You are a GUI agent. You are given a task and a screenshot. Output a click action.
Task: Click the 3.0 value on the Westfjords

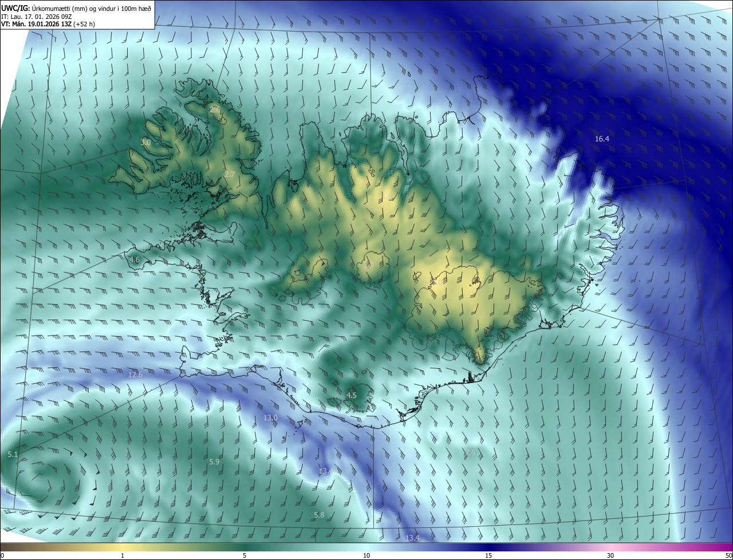click(146, 142)
